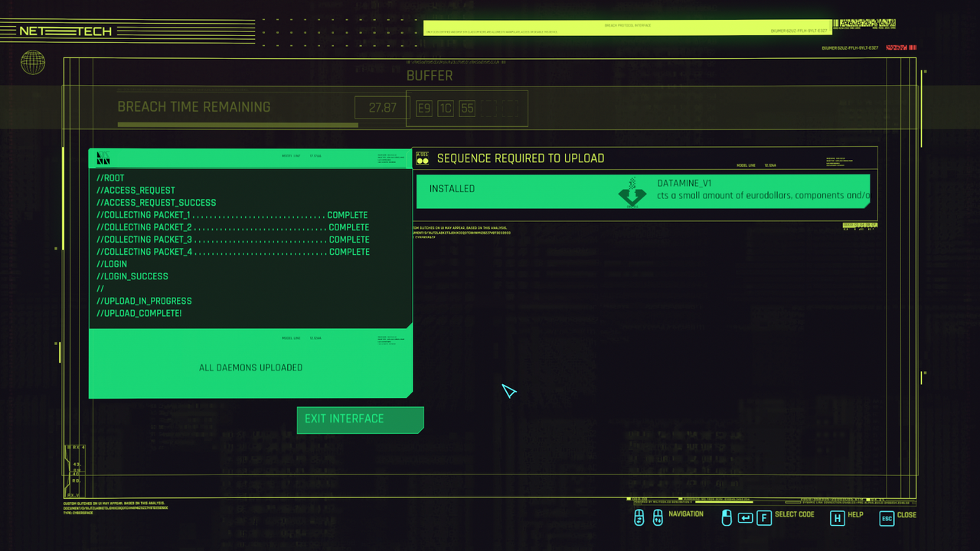Click the Close label at bottom right
Screen dimensions: 980x551
tap(906, 515)
